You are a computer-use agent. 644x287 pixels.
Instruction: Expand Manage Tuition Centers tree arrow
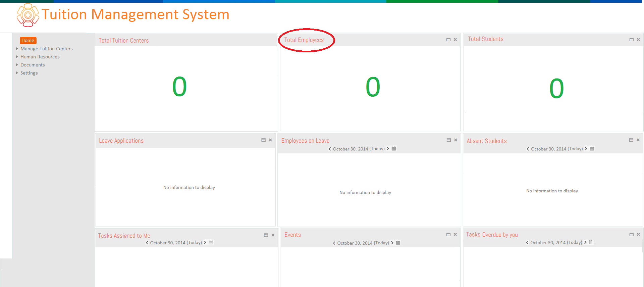point(17,49)
